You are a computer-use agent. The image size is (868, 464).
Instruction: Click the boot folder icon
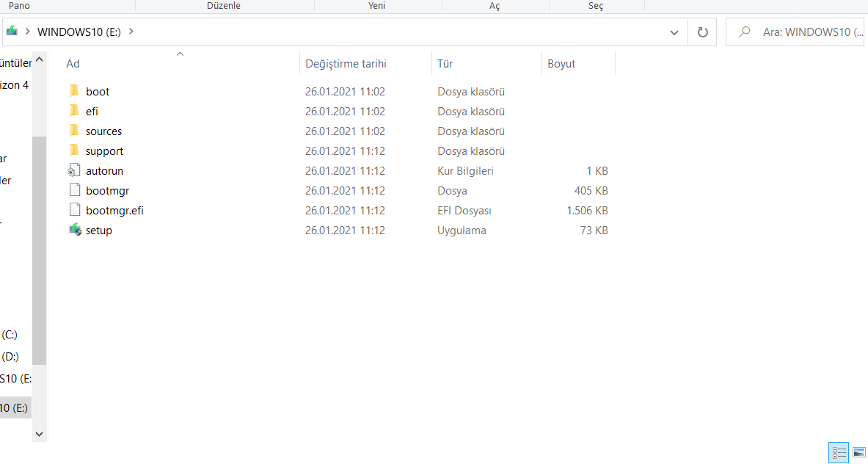point(74,91)
